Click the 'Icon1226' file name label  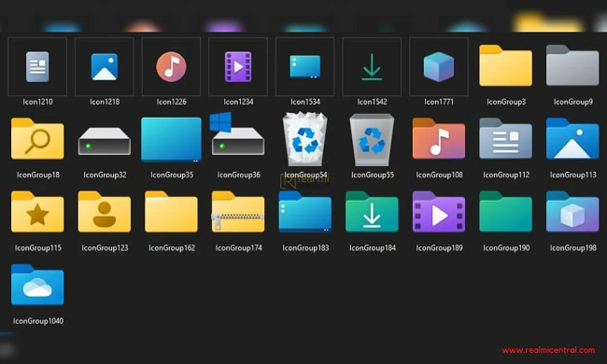pos(171,102)
